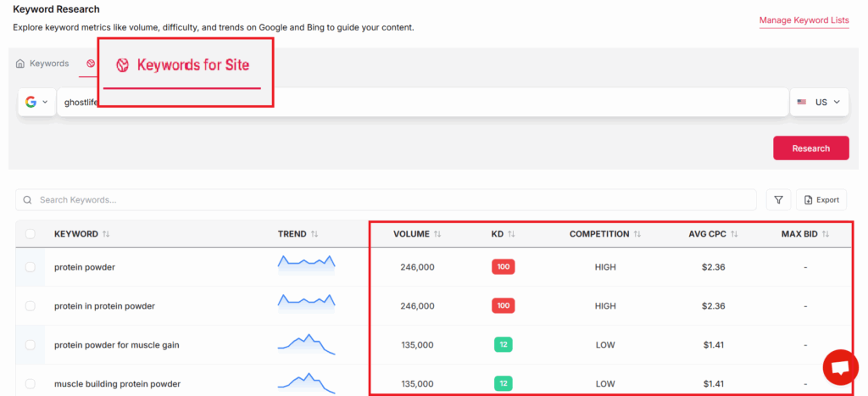The height and width of the screenshot is (396, 868).
Task: Sort table by Volume arrows
Action: pos(437,234)
